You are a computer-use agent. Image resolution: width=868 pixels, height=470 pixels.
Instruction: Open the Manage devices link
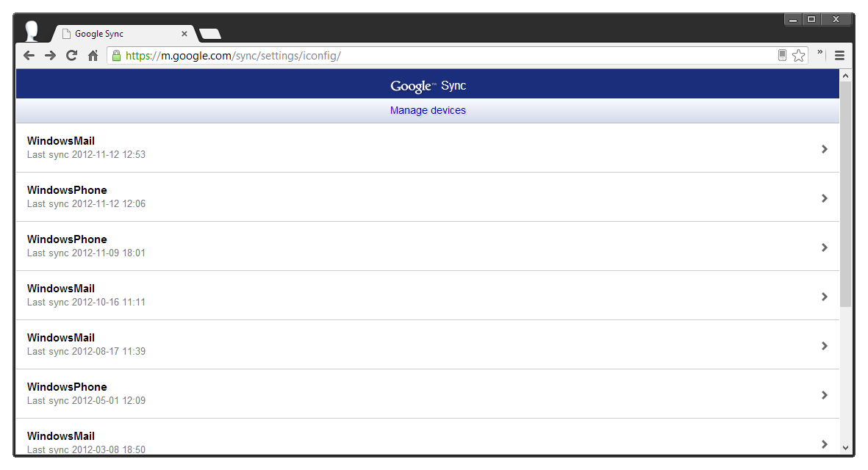pyautogui.click(x=428, y=110)
